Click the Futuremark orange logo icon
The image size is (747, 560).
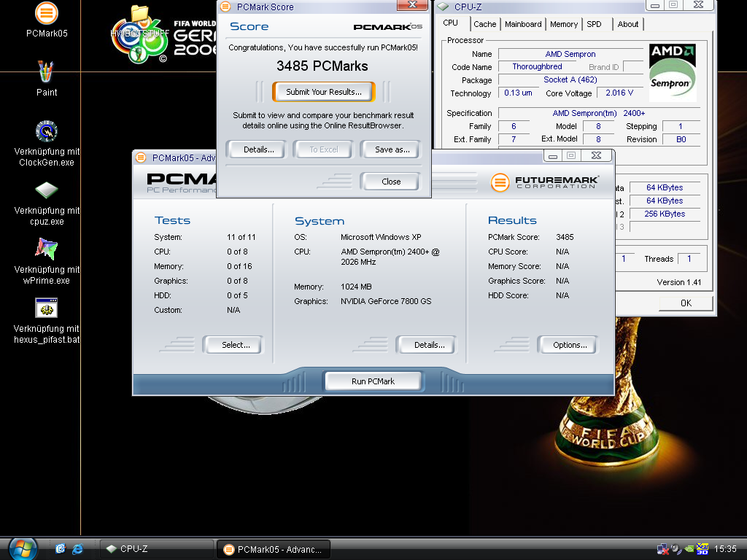(x=500, y=182)
